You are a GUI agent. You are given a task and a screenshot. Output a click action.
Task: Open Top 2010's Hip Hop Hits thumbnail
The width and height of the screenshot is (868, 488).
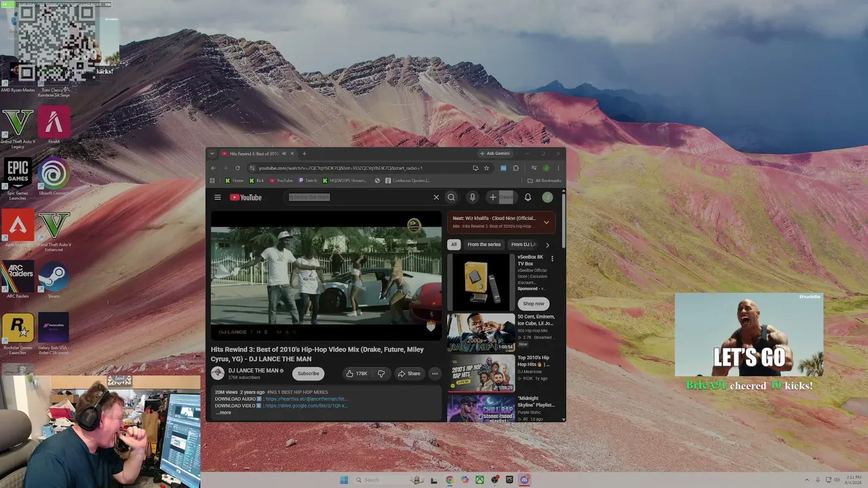(481, 372)
